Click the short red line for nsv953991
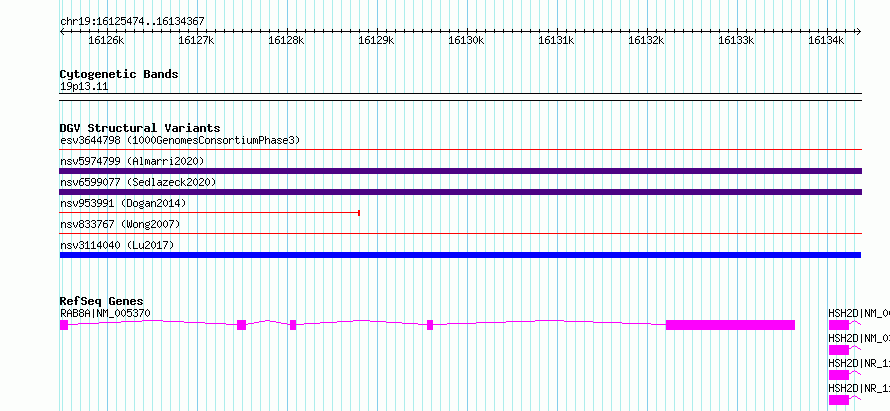This screenshot has height=411, width=890. pyautogui.click(x=209, y=213)
